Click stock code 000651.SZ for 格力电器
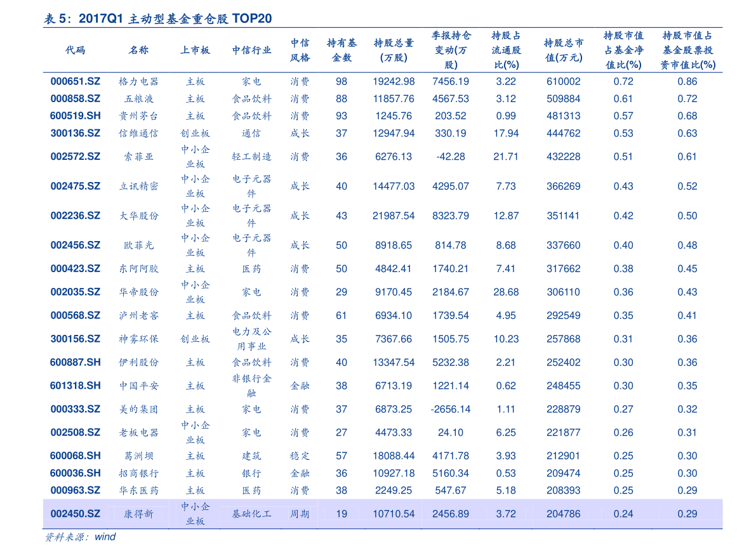This screenshot has width=756, height=555. [x=76, y=81]
